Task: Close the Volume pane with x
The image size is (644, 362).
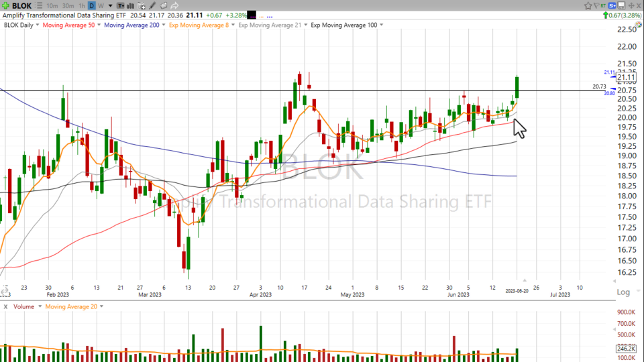Action: pos(6,306)
